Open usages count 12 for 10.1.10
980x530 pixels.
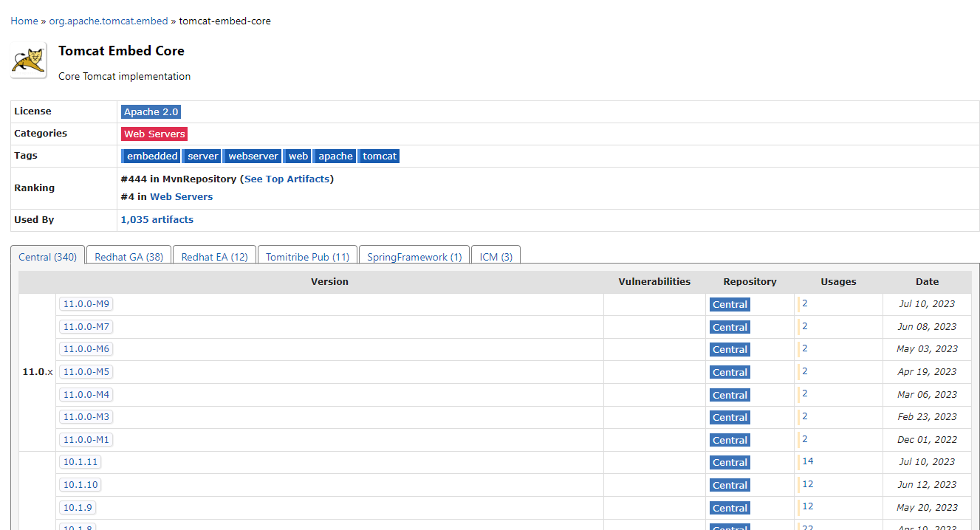[x=808, y=484]
